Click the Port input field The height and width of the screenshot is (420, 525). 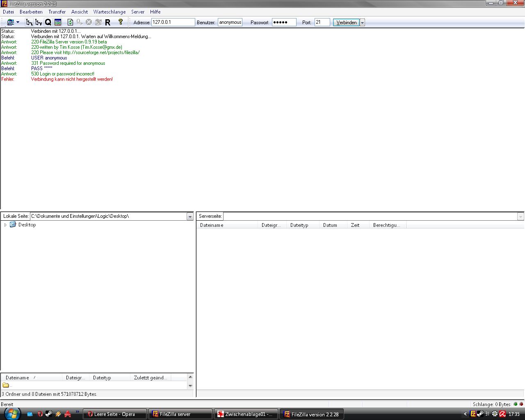coord(322,22)
